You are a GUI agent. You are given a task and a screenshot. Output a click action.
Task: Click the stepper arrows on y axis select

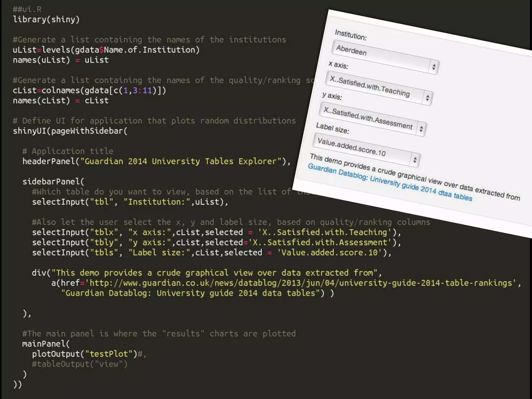(421, 129)
